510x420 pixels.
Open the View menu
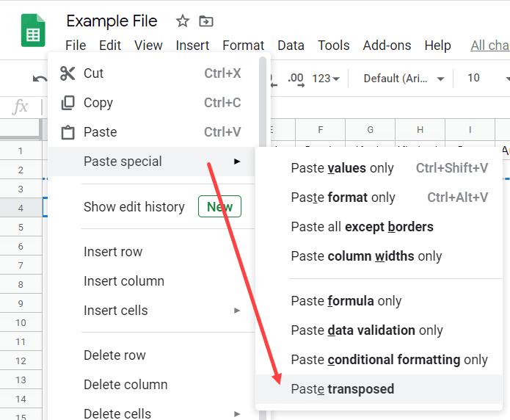click(x=148, y=46)
